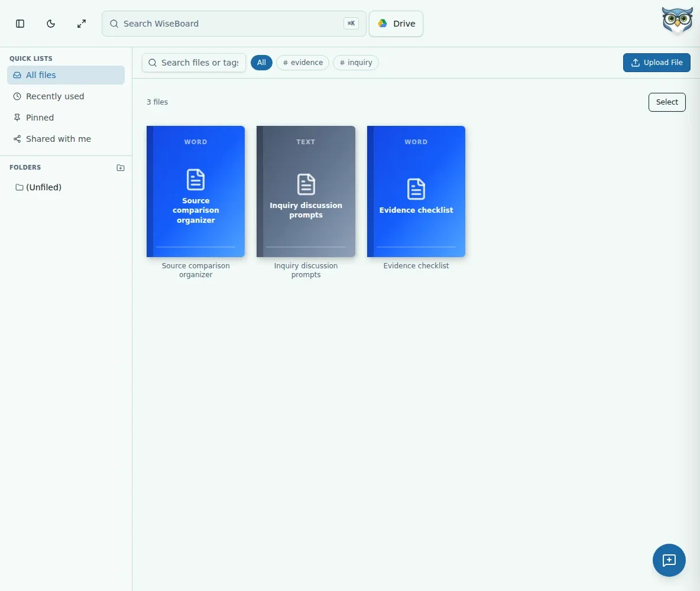Image resolution: width=700 pixels, height=591 pixels.
Task: Select All files quick list
Action: (66, 75)
